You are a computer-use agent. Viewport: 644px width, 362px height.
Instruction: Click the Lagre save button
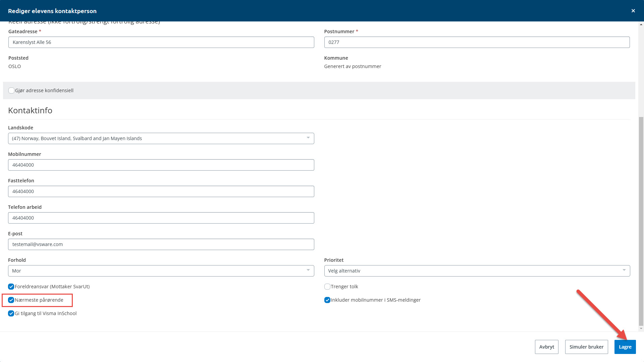tap(625, 347)
